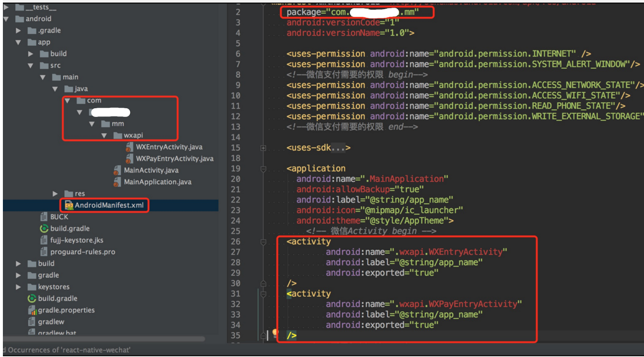Expand the keystores folder
Image resolution: width=644 pixels, height=357 pixels.
18,287
